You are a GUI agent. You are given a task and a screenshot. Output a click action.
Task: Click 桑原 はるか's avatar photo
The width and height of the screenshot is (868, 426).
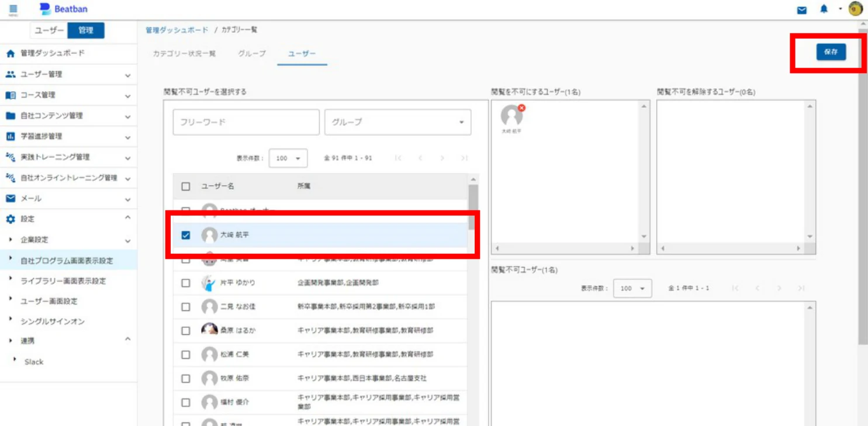coord(209,330)
